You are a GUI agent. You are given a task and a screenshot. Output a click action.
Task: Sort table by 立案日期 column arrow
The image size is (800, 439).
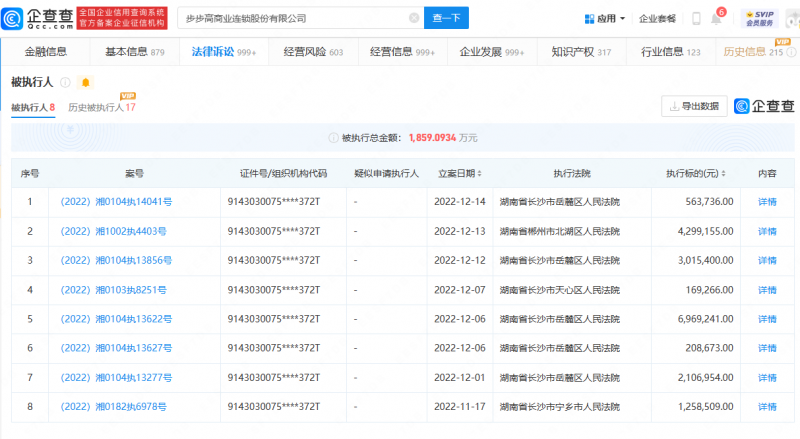(x=485, y=173)
